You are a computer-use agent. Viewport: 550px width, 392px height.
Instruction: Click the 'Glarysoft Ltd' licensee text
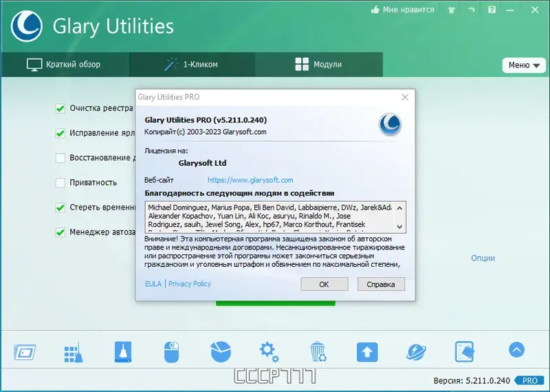tap(202, 163)
